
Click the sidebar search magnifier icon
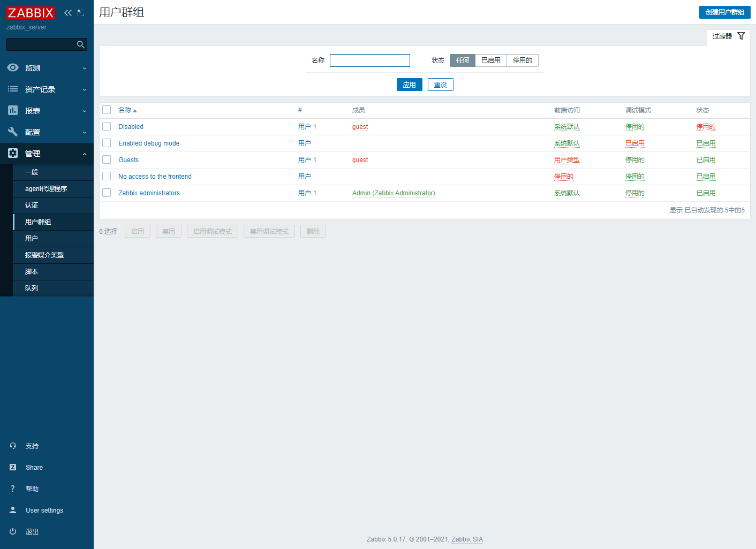pos(81,44)
